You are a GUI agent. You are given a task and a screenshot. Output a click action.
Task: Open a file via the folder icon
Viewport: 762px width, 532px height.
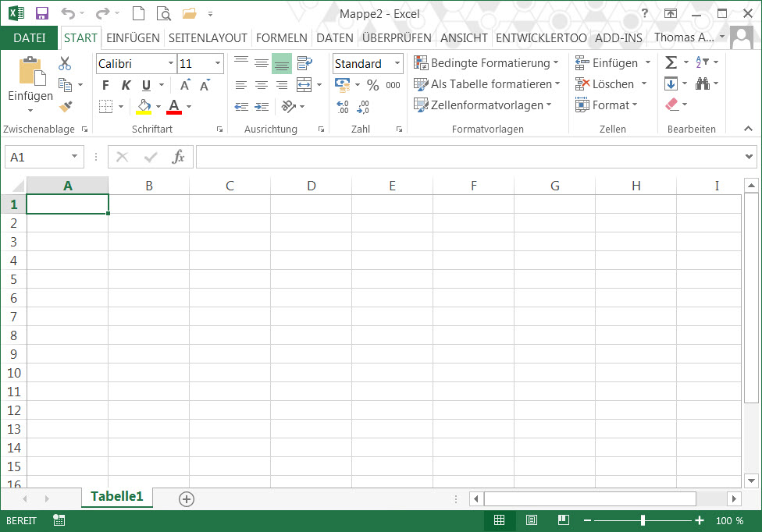(189, 13)
